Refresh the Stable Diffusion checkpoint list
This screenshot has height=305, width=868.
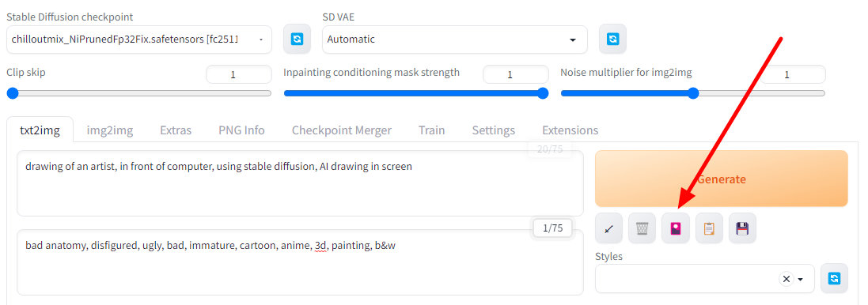[x=298, y=40]
